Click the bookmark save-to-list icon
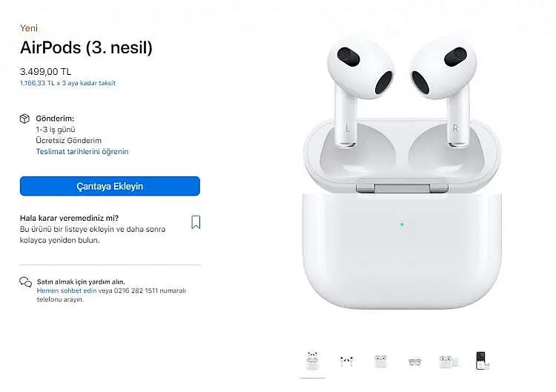 pyautogui.click(x=196, y=222)
